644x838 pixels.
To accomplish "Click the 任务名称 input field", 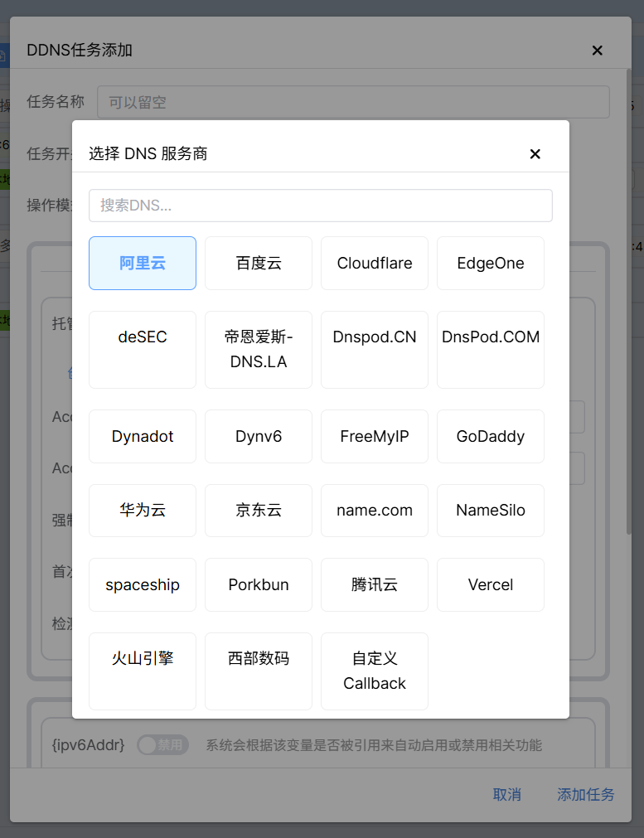I will (x=353, y=102).
